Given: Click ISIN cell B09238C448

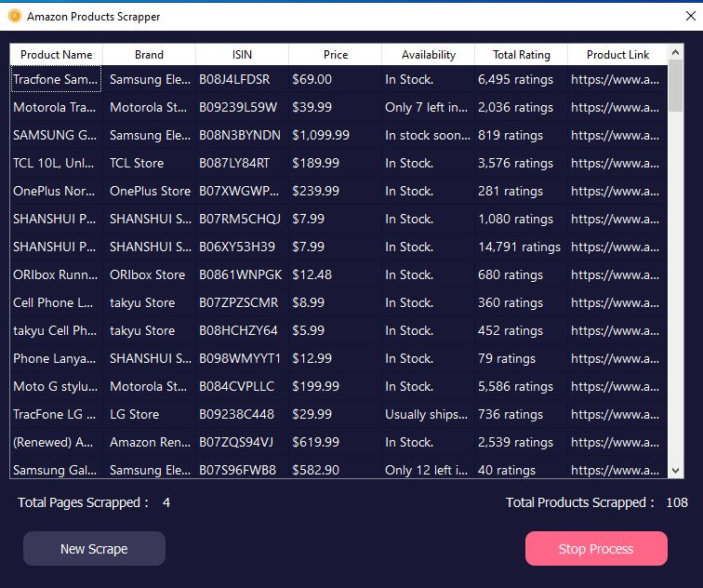Looking at the screenshot, I should coord(242,414).
